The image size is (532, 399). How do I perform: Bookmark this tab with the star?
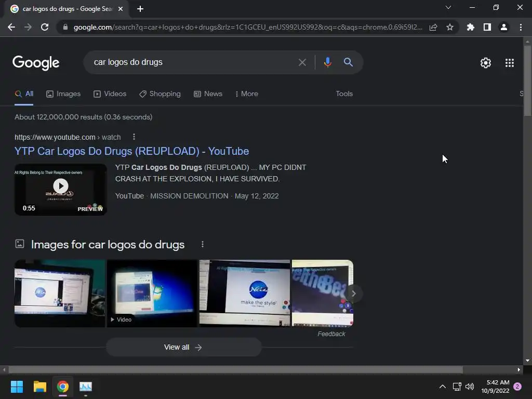(450, 27)
